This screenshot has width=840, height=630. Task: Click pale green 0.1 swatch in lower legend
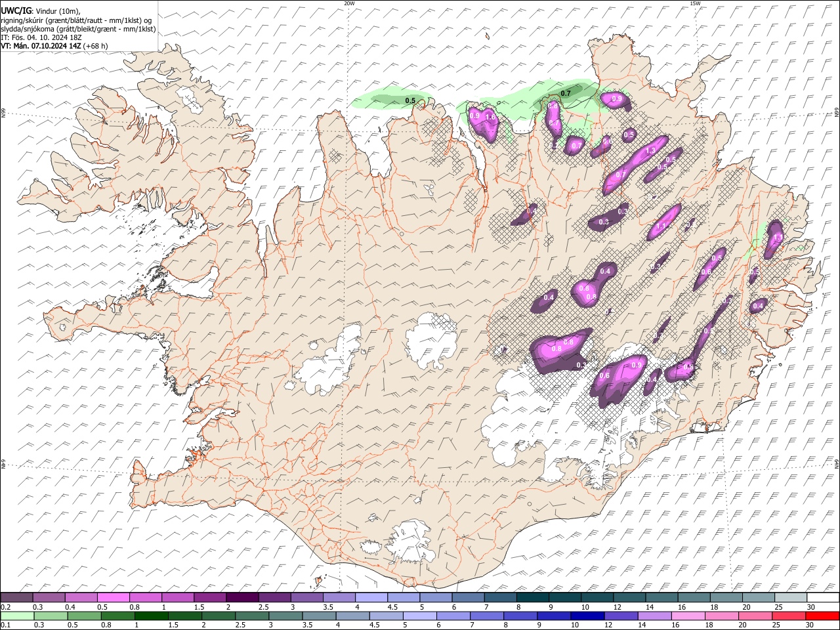(16, 616)
